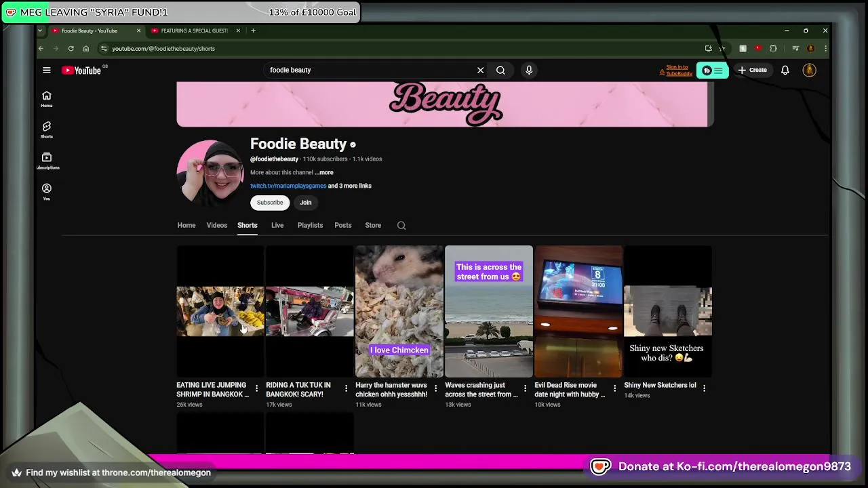Viewport: 868px width, 488px height.
Task: Switch to the channel Posts tab
Action: coord(343,225)
